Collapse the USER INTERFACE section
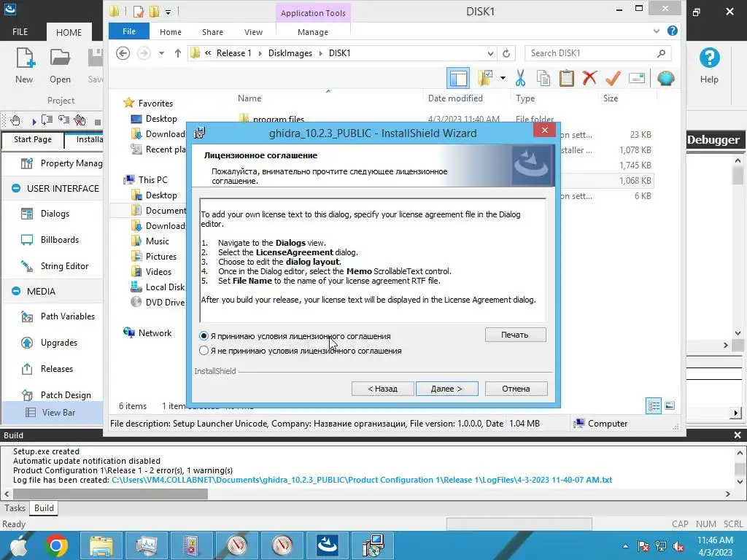 point(16,188)
